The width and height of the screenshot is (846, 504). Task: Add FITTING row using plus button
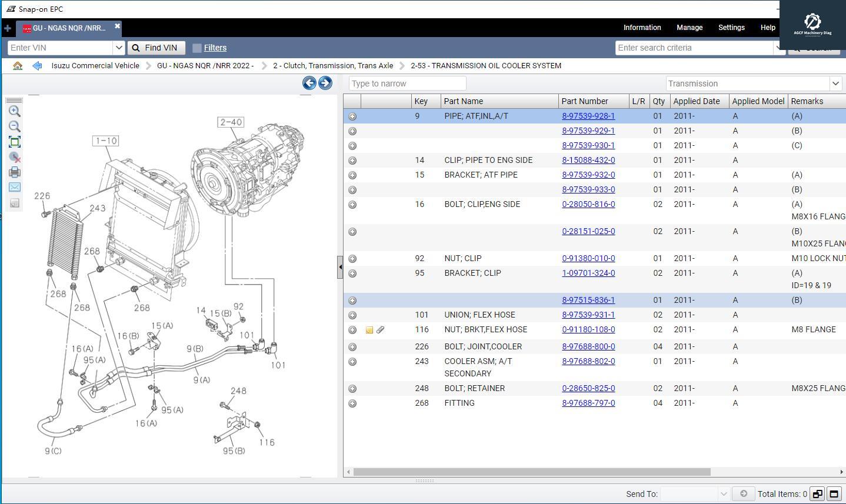(352, 403)
